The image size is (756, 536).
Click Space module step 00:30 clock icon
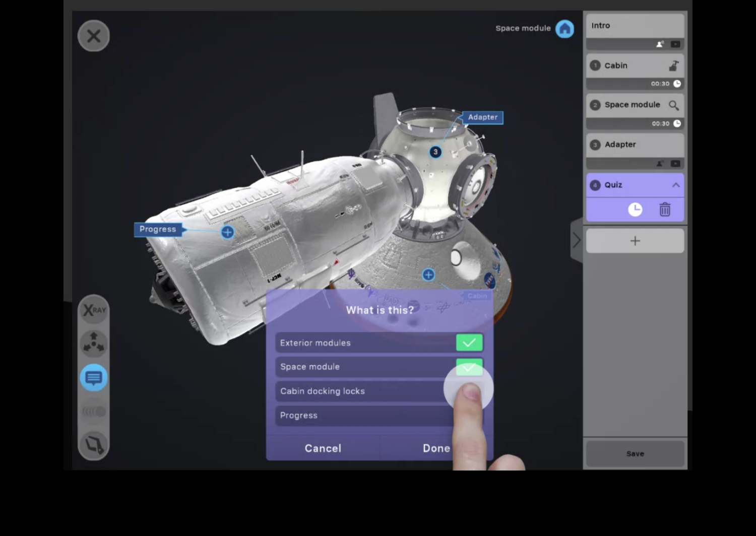(677, 123)
